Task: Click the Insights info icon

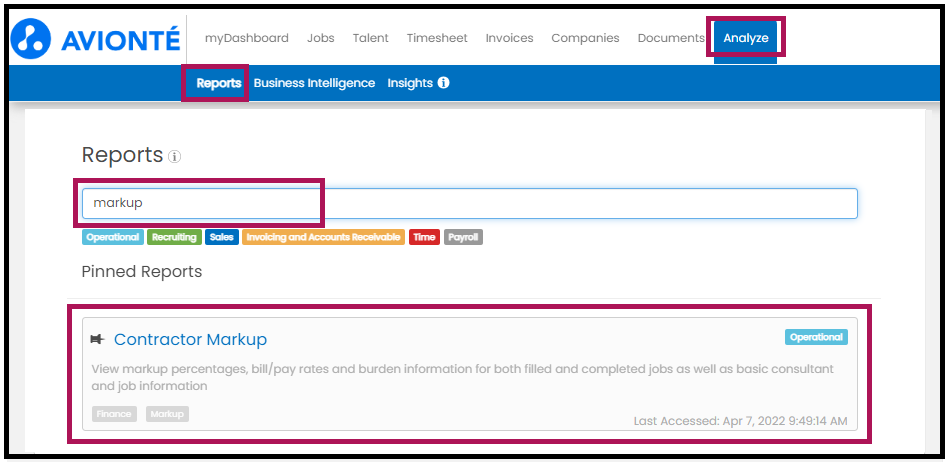Action: [443, 83]
